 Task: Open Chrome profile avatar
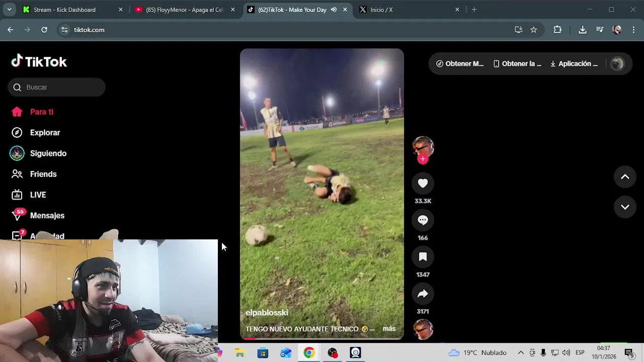[617, 30]
